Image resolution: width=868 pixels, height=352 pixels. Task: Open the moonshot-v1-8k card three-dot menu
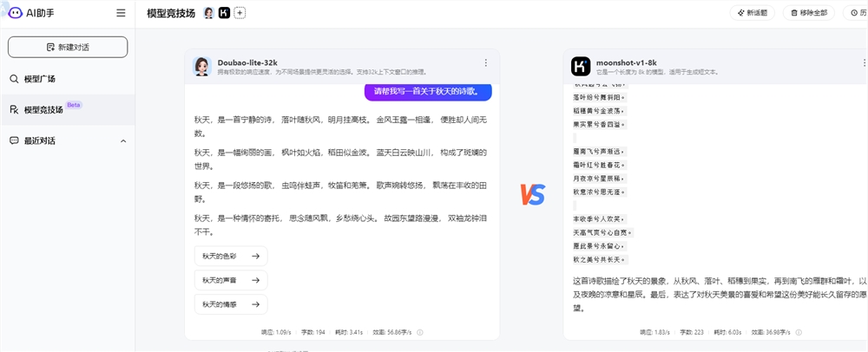click(864, 62)
